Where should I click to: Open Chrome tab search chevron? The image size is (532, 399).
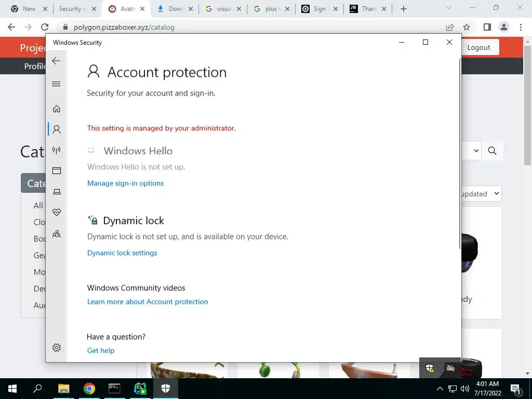[x=448, y=7]
